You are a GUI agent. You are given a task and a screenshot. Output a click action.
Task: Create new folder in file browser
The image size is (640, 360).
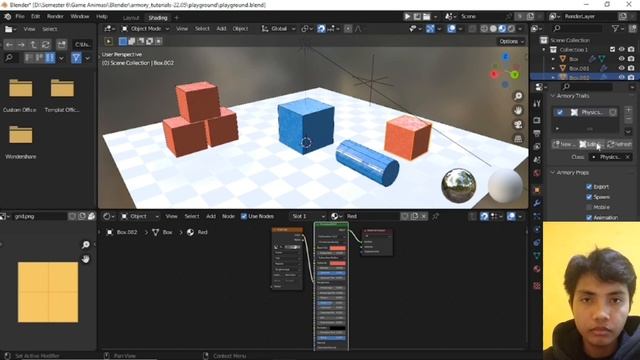click(61, 44)
